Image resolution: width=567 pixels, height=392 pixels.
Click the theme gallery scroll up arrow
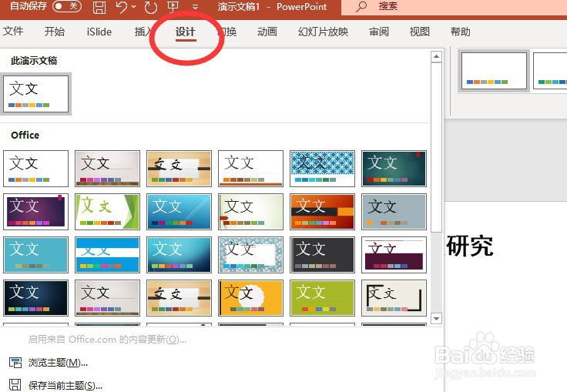pos(437,56)
